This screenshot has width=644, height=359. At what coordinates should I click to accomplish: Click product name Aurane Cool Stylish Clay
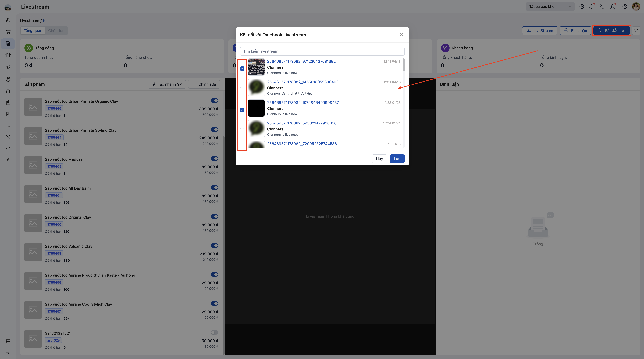(x=79, y=304)
